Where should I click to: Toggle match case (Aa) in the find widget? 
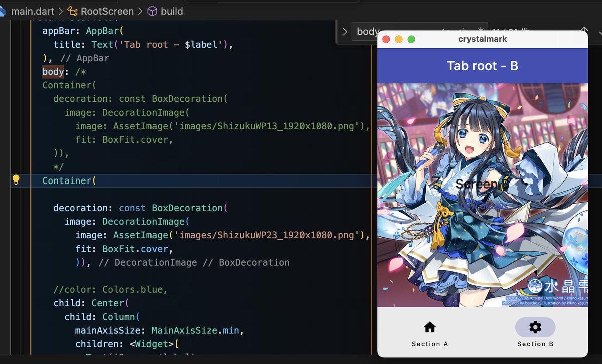click(443, 31)
